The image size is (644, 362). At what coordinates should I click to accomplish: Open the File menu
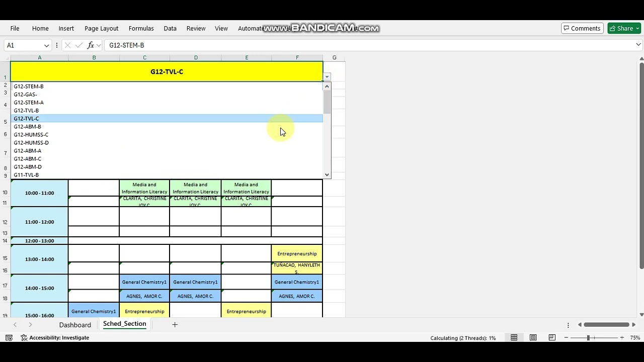point(15,29)
